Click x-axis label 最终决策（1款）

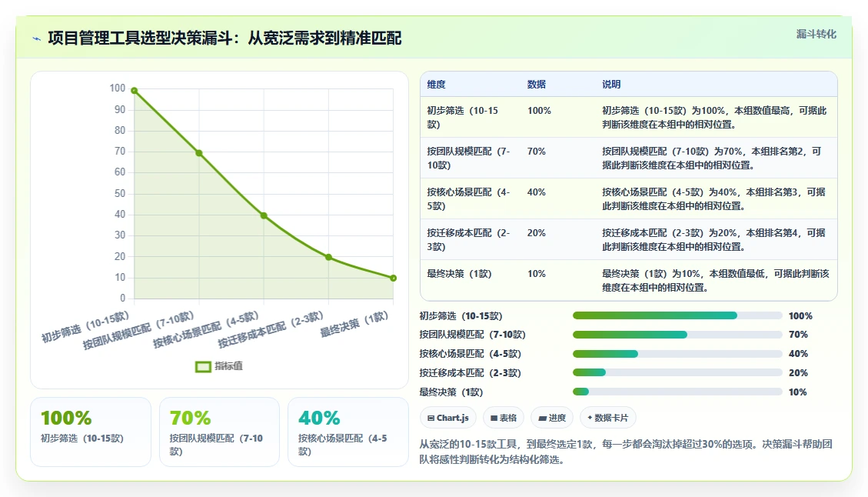tap(354, 324)
